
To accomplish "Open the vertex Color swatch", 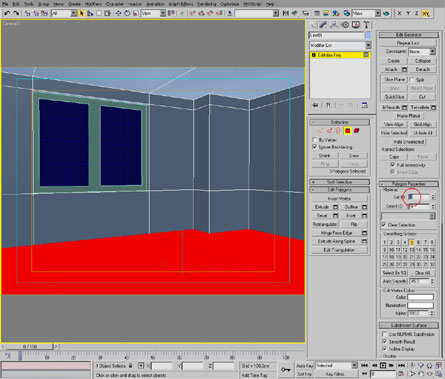I will pos(420,297).
